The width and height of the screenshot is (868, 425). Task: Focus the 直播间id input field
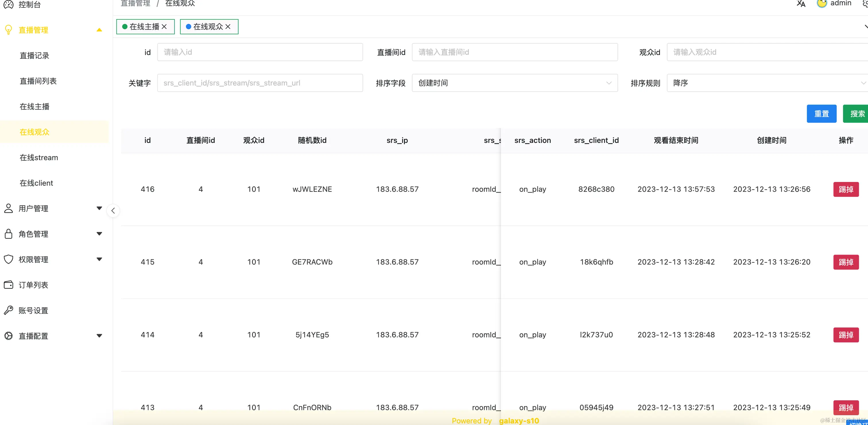(x=515, y=52)
